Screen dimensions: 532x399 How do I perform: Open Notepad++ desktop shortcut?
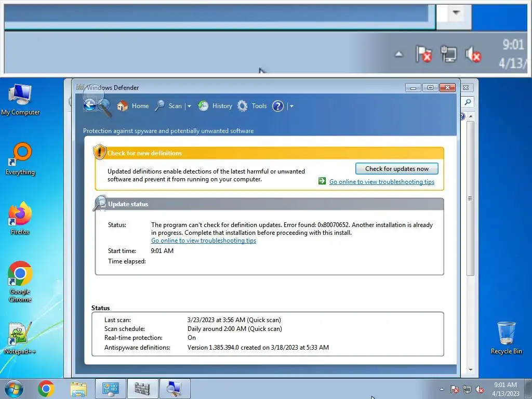(x=20, y=338)
